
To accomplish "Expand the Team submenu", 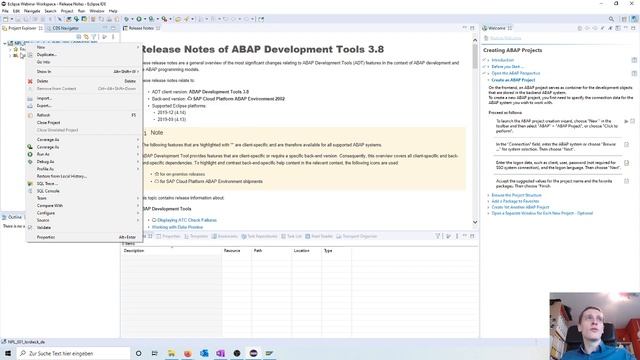I will pos(84,198).
